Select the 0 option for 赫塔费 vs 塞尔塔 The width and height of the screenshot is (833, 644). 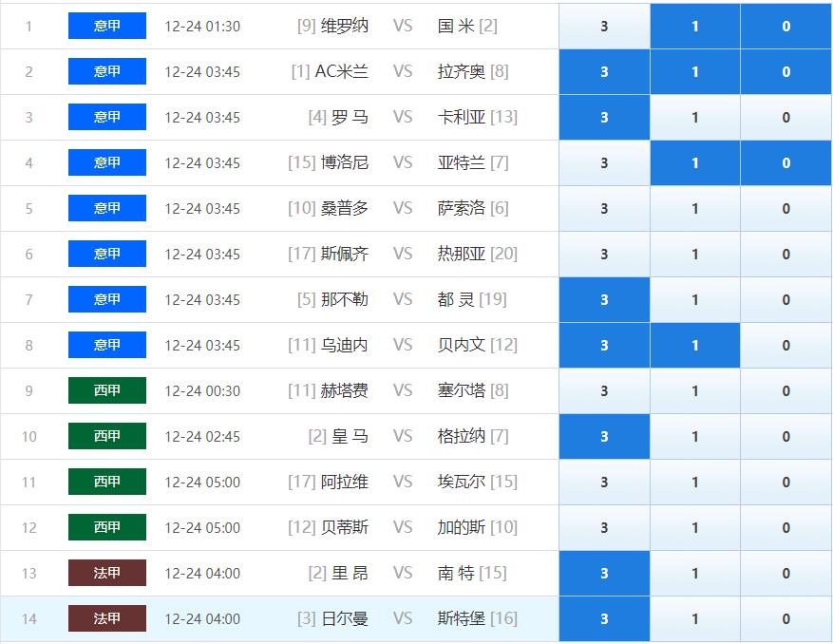click(786, 391)
